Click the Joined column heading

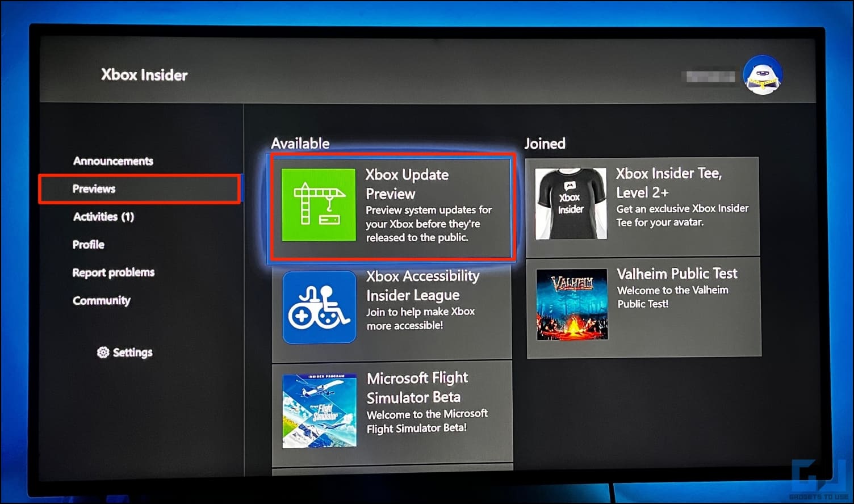click(x=545, y=143)
